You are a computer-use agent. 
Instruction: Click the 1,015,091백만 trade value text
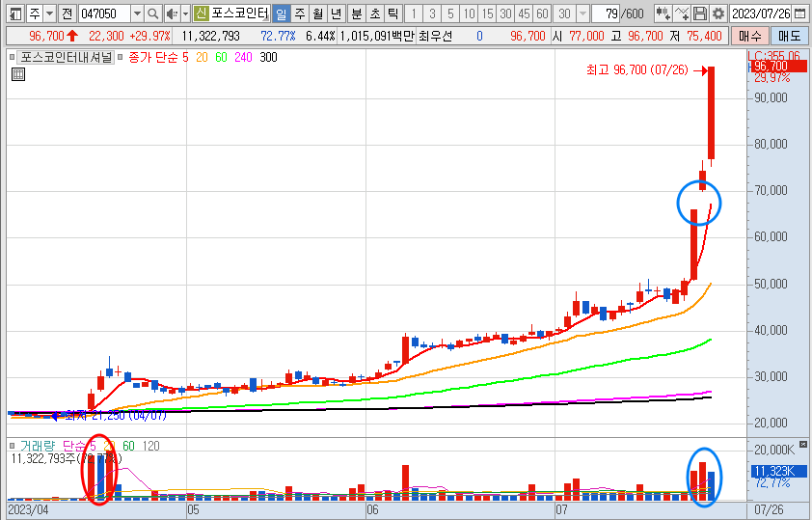tap(376, 36)
